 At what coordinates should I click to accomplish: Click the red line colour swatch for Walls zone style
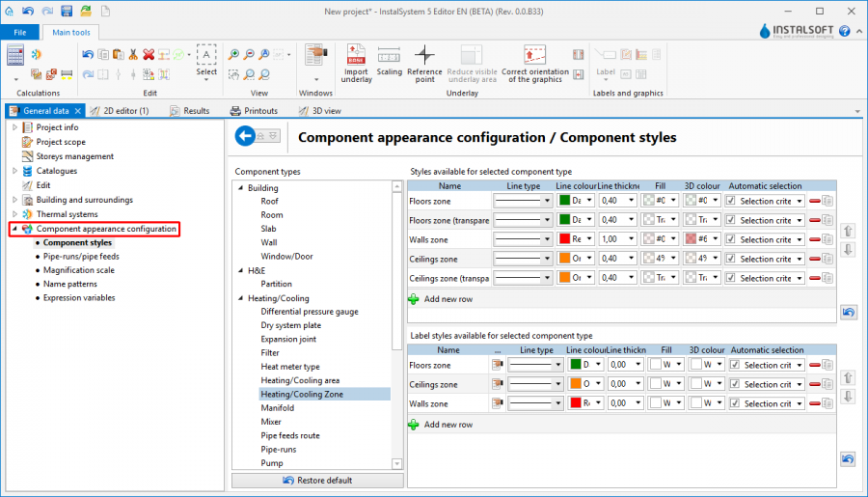[564, 239]
